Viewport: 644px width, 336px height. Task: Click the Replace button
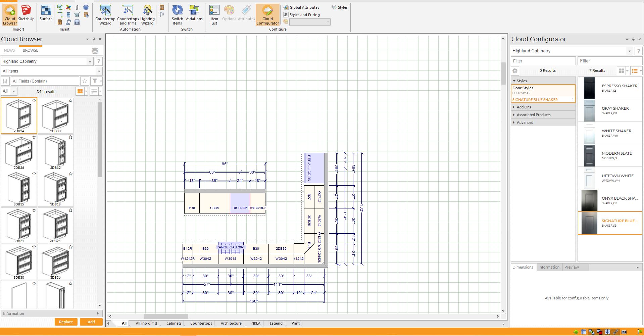click(66, 322)
